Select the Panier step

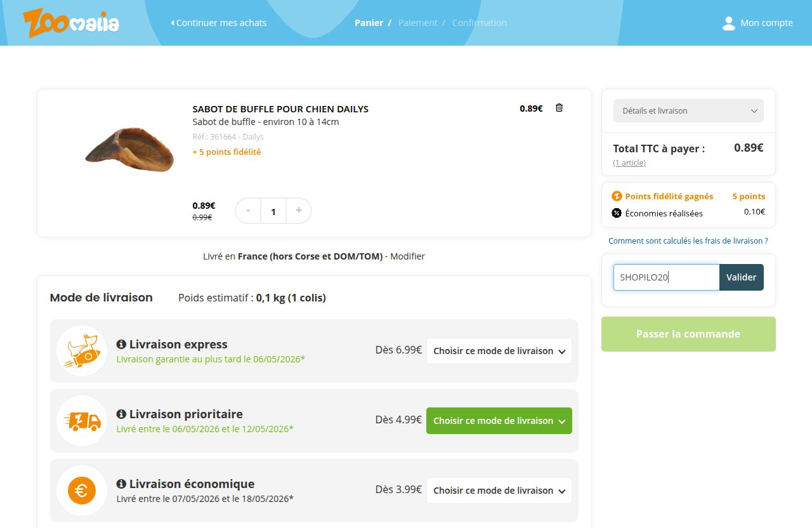coord(369,23)
